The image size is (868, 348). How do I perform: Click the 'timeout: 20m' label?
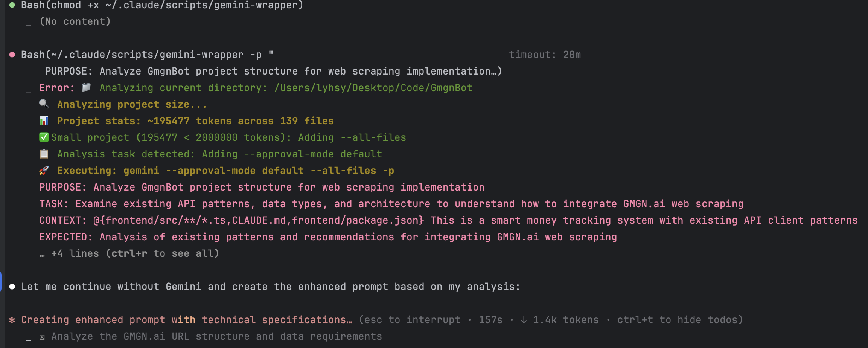tap(545, 55)
